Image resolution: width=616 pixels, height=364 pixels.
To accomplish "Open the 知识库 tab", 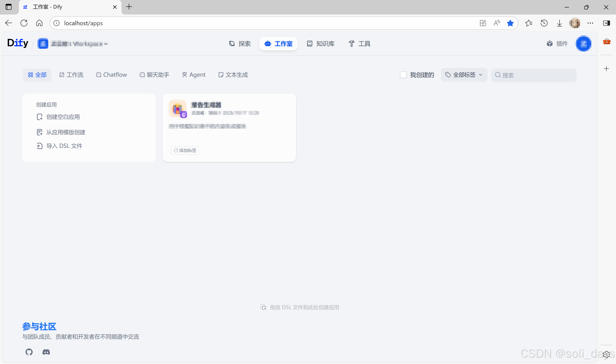I will pos(320,44).
